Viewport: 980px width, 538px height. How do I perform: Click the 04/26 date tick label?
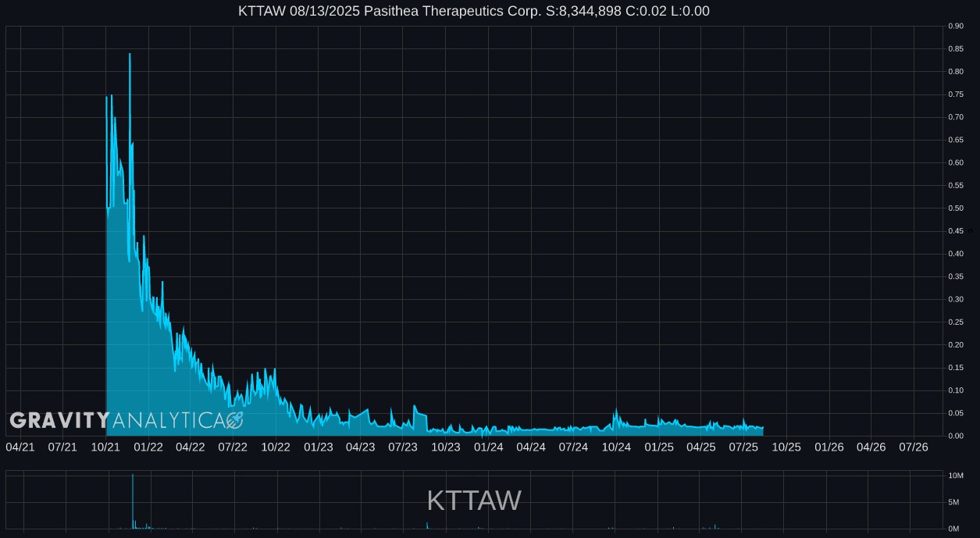click(871, 447)
